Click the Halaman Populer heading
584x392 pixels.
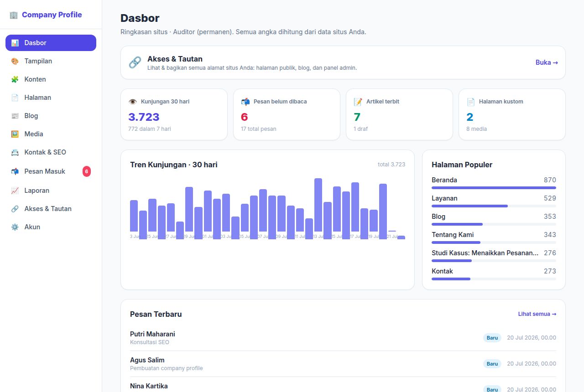click(462, 165)
